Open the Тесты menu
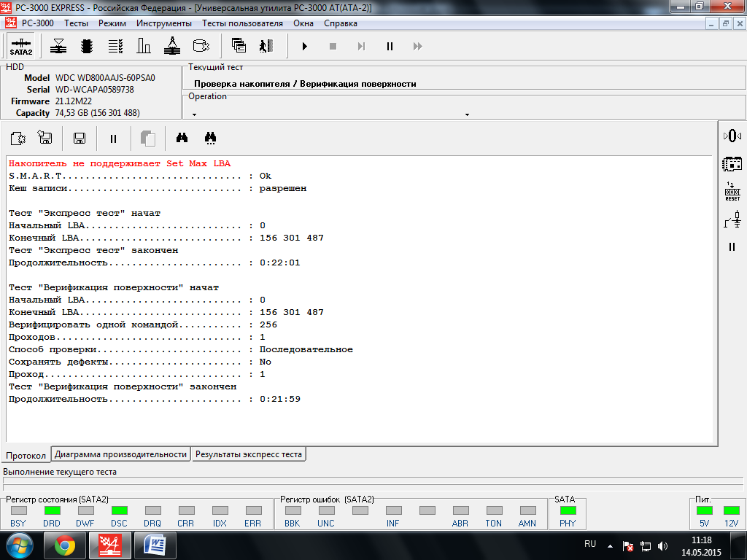Viewport: 747px width, 560px height. click(x=76, y=23)
